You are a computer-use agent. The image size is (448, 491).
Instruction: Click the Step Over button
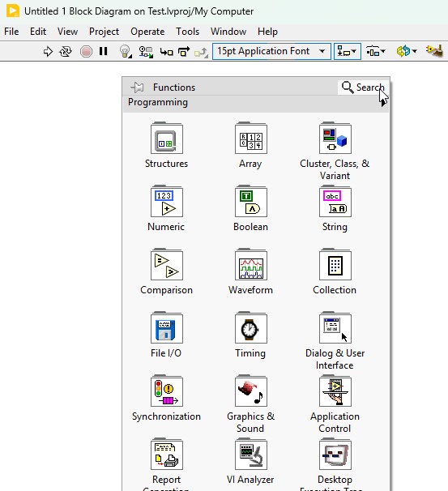click(184, 52)
